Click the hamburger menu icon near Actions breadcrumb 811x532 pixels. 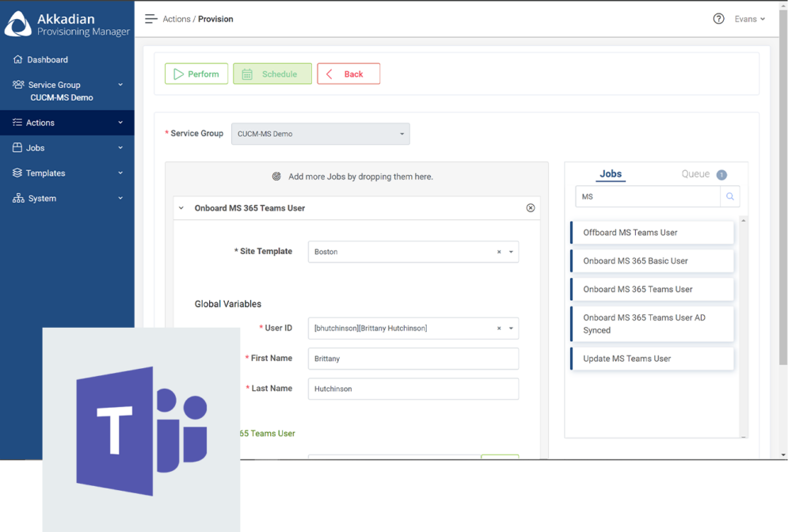click(150, 18)
